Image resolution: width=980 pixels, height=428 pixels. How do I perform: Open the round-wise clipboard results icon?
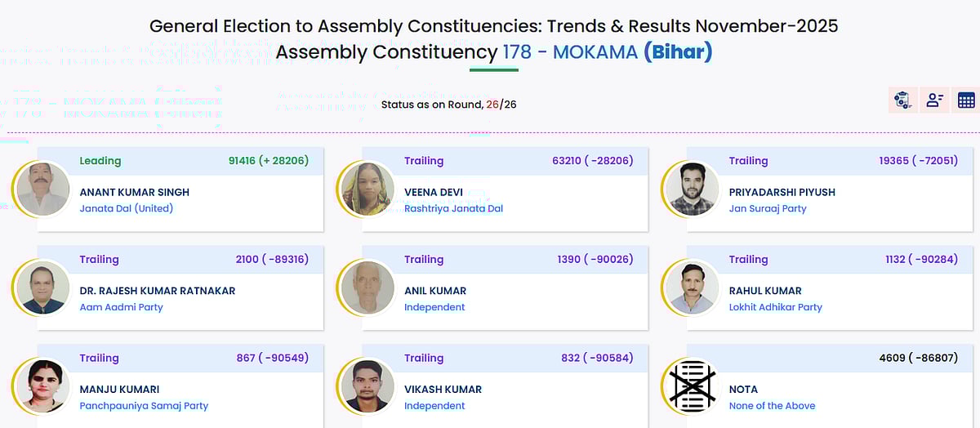pos(902,100)
